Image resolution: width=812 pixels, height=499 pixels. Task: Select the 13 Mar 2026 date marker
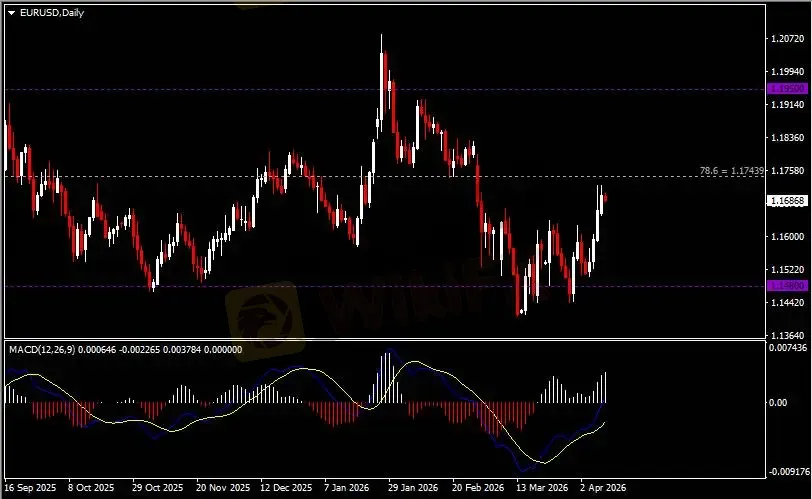pyautogui.click(x=539, y=487)
